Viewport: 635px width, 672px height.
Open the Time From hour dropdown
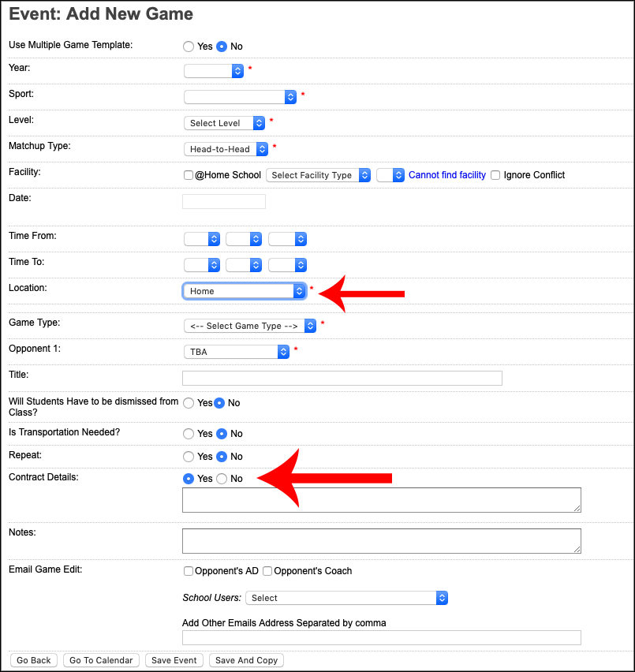pyautogui.click(x=202, y=239)
